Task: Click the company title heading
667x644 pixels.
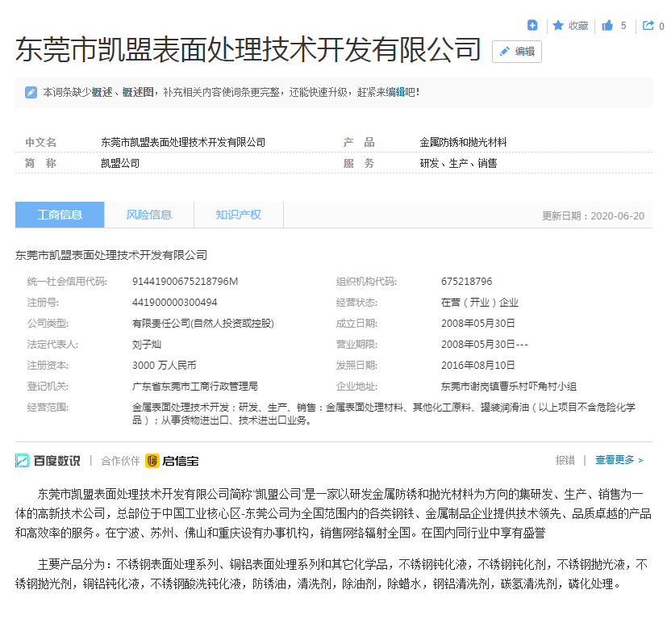Action: (248, 49)
